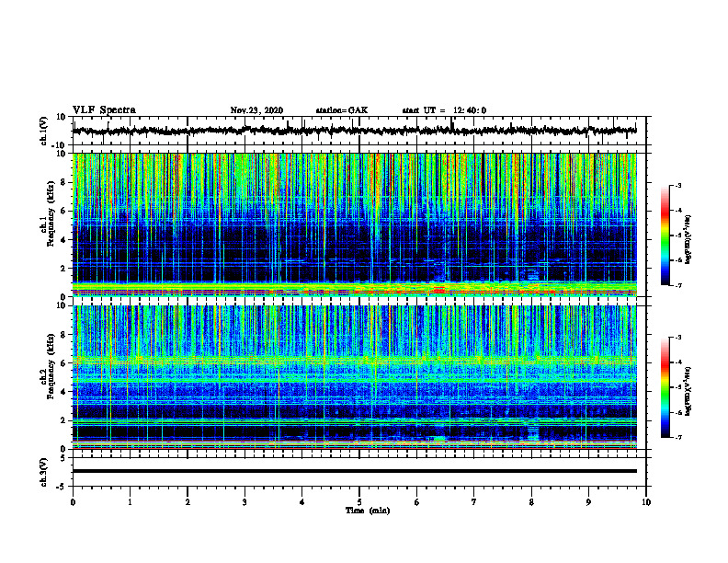Click time axis tick label "9"
Viewport: 728px width, 563px height.
tap(588, 502)
